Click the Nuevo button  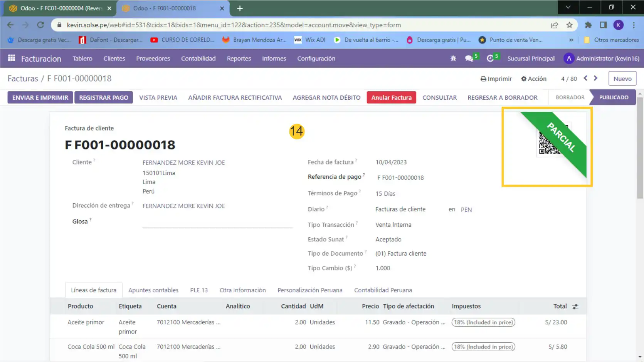[622, 79]
